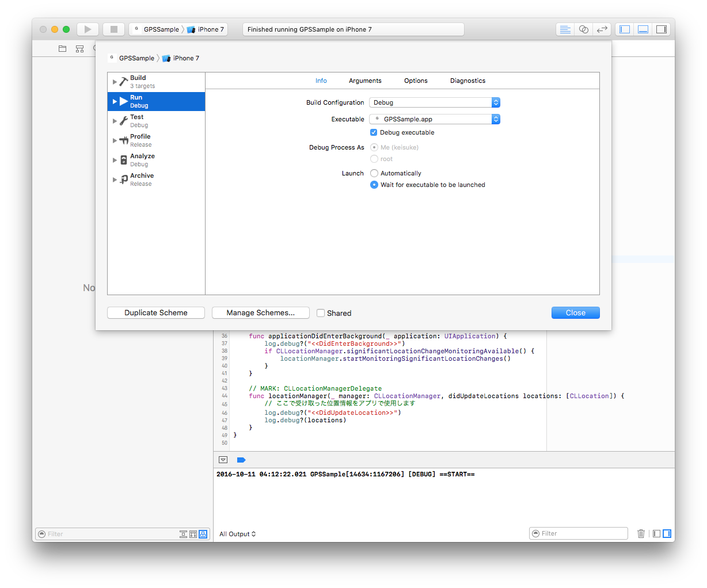Open Manage Schemes dialog
707x588 pixels.
click(260, 312)
